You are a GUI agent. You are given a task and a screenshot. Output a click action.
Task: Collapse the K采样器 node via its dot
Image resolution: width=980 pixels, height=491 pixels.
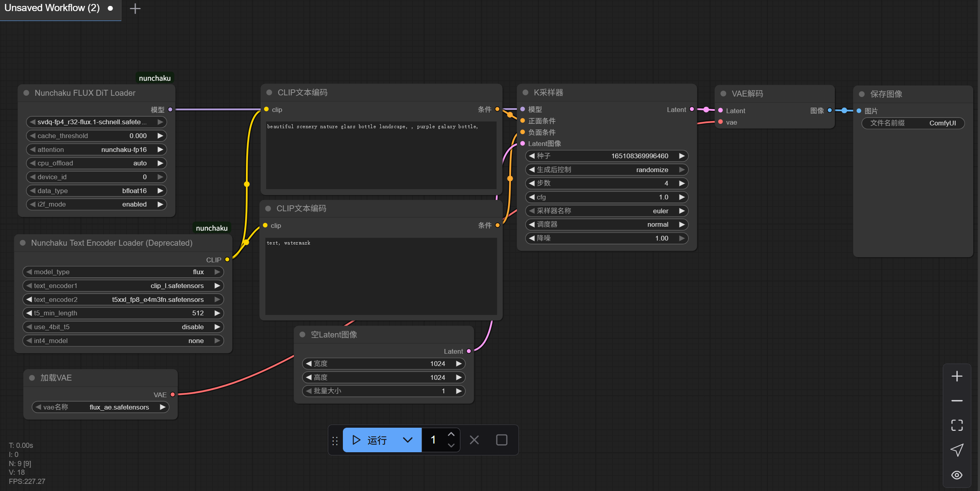526,93
